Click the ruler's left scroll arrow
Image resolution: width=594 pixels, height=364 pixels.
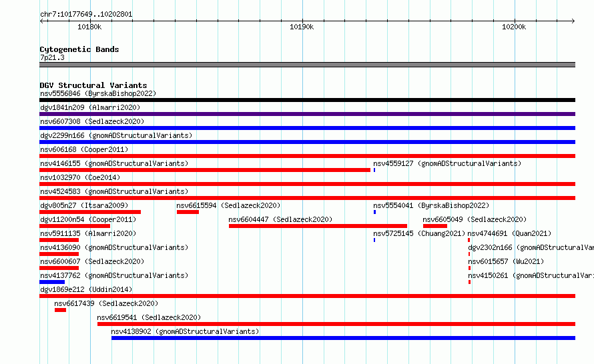click(41, 21)
